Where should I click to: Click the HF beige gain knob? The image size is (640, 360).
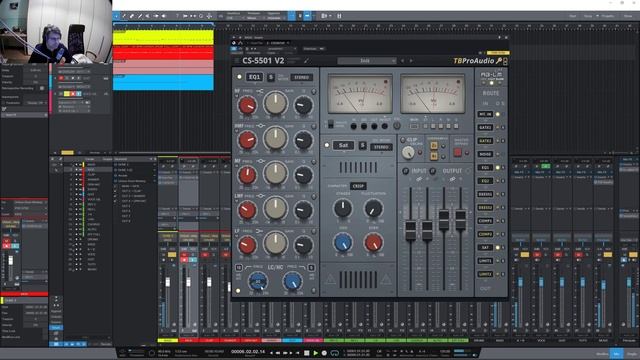point(276,103)
